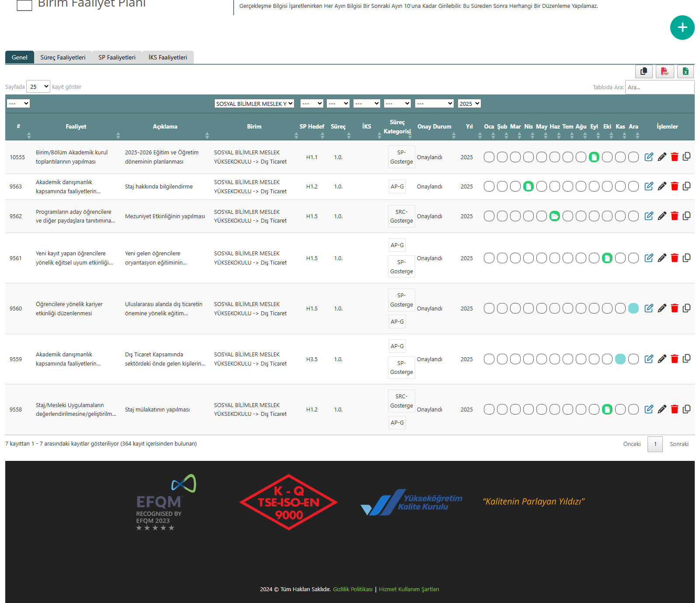Open records per page dropdown
Image resolution: width=700 pixels, height=603 pixels.
pyautogui.click(x=38, y=87)
